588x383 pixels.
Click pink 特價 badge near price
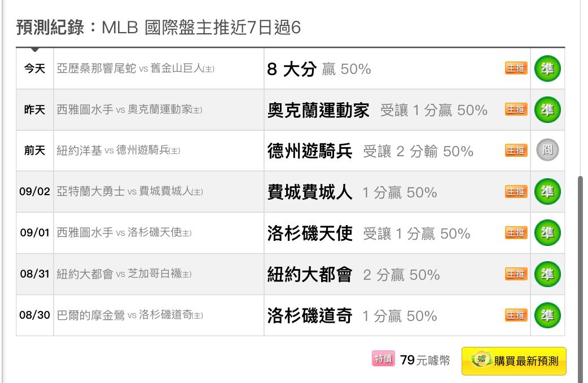[383, 359]
